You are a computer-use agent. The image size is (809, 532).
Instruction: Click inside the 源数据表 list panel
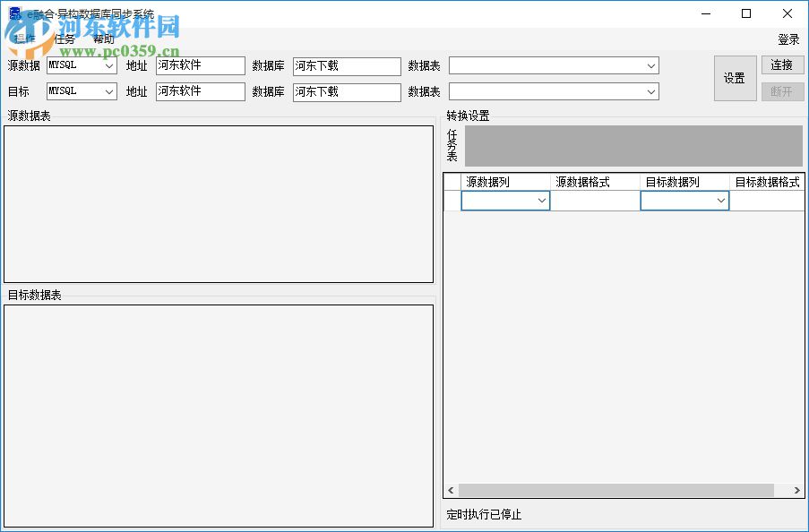[218, 204]
